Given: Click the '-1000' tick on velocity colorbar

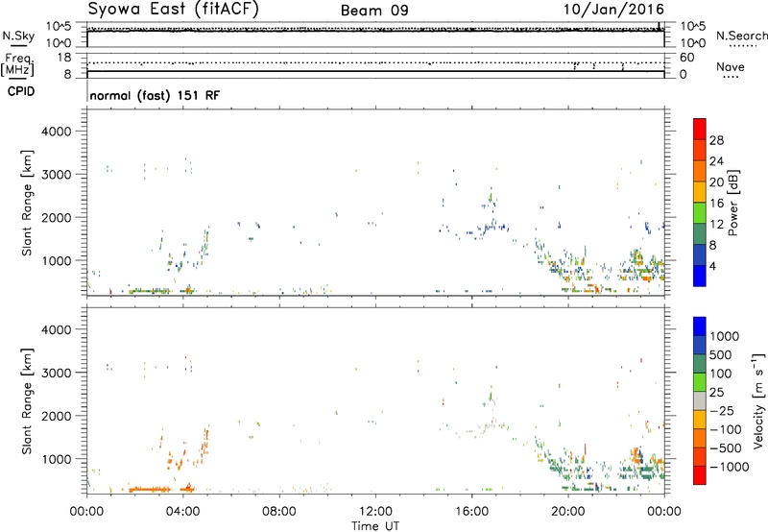Looking at the screenshot, I should click(730, 467).
